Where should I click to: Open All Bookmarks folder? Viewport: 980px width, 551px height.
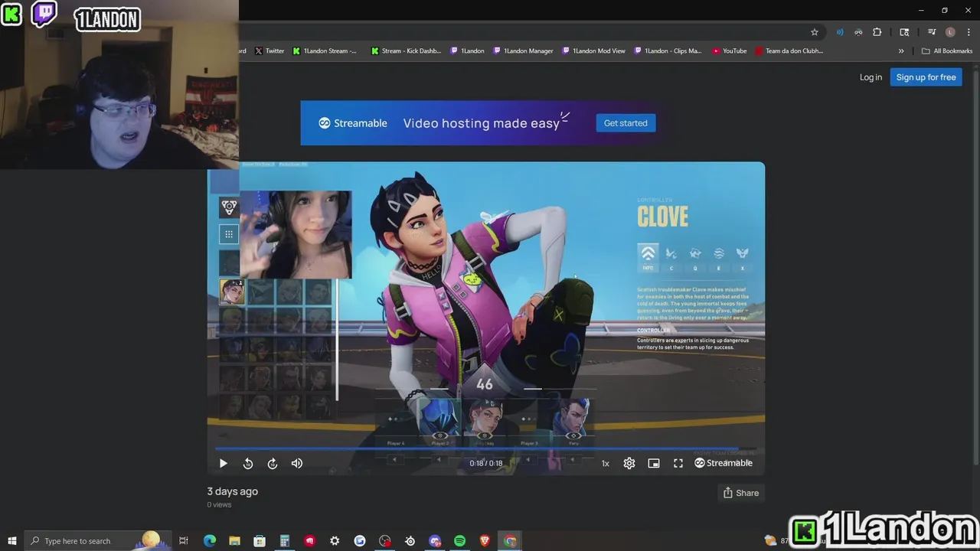click(947, 51)
